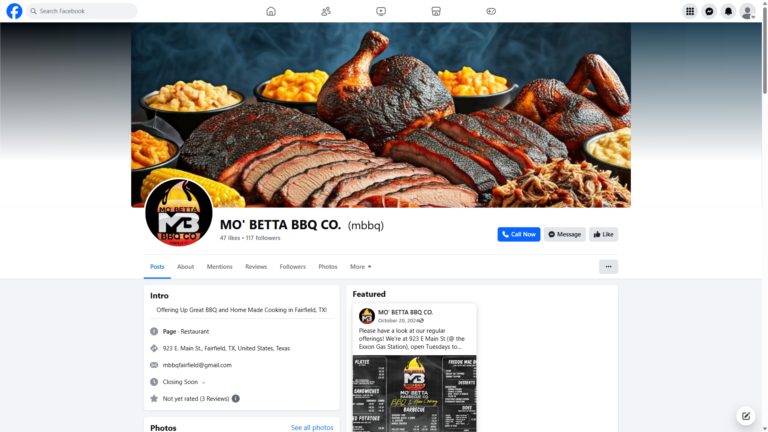This screenshot has width=768, height=432.
Task: Go to the Watch video icon
Action: [381, 11]
